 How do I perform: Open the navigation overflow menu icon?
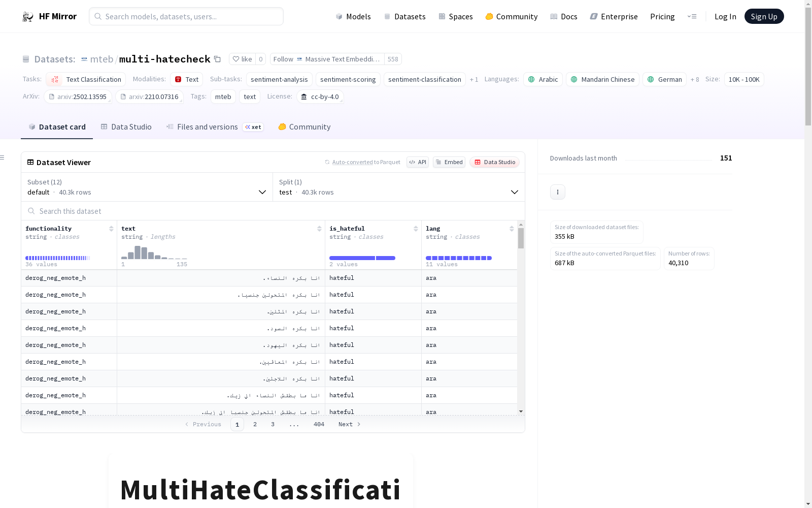[692, 16]
